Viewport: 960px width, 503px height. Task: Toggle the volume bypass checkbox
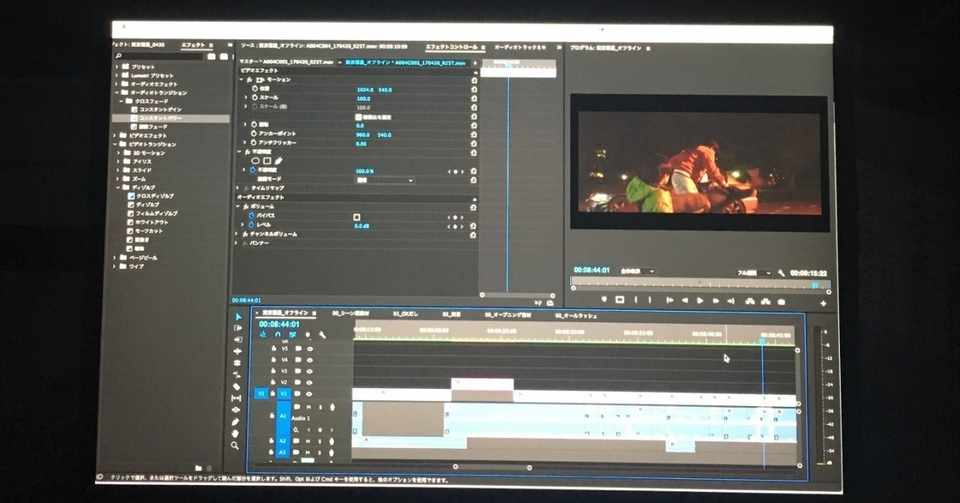[x=356, y=217]
